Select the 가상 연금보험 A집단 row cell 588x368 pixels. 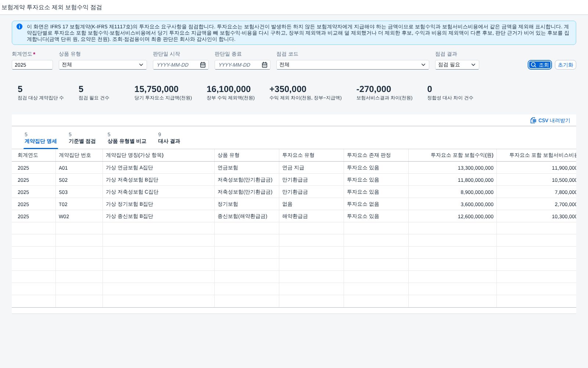click(x=159, y=168)
